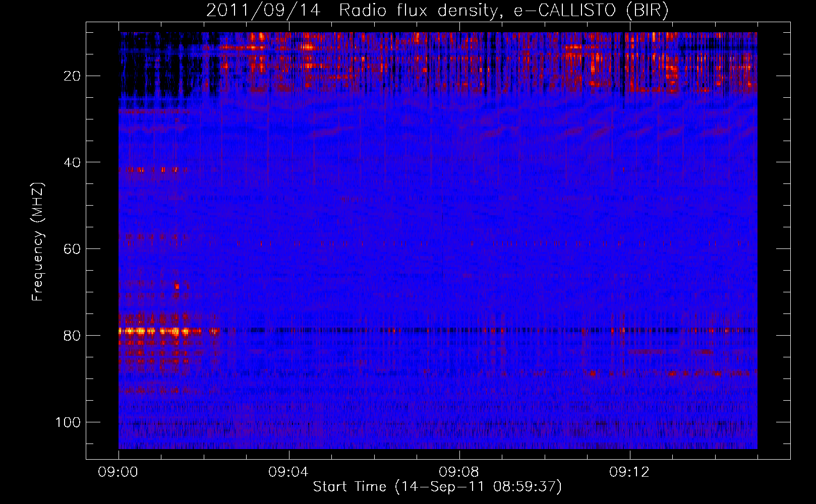Click the 20 frequency tick label
Screen dimensions: 816x504
73,76
